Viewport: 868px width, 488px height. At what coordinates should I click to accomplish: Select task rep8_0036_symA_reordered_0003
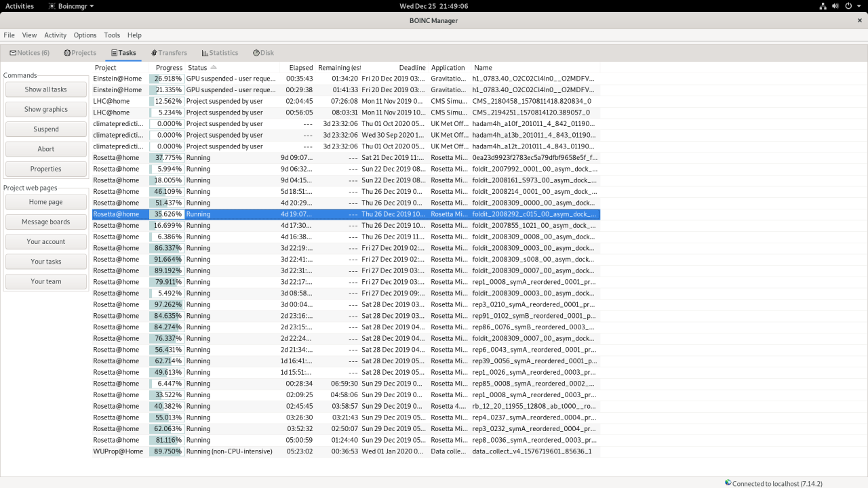[x=346, y=440]
